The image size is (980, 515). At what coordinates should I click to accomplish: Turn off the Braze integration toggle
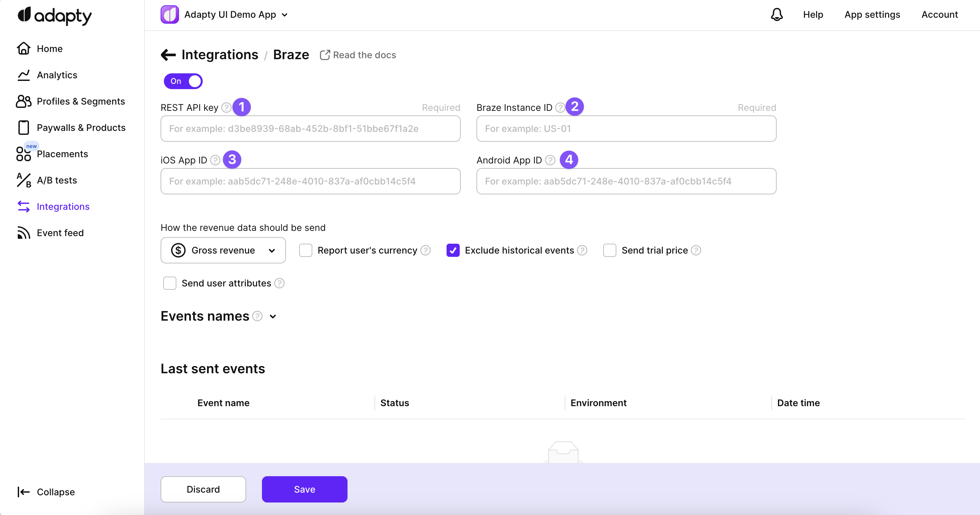pos(183,81)
